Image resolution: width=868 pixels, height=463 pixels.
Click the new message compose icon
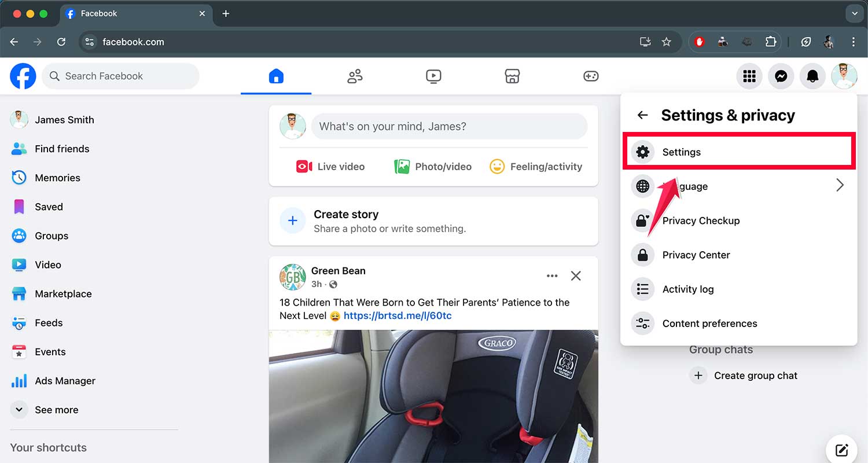pos(841,450)
